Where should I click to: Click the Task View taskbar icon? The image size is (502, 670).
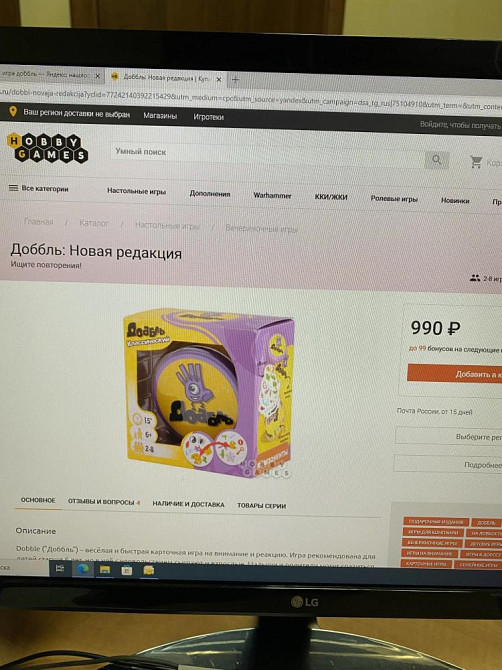(60, 568)
